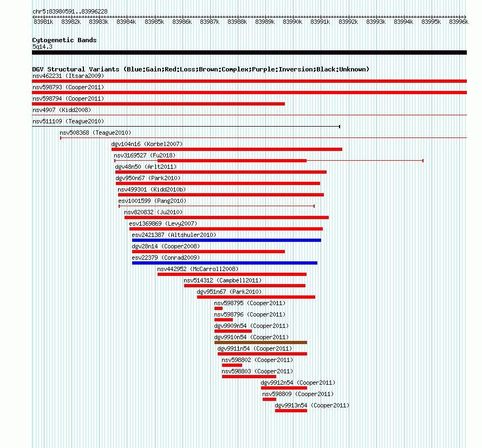Click the blue esv2421387 (Altshuler2010) gain bar
Viewport: 482px width, 448px height.
[x=226, y=240]
